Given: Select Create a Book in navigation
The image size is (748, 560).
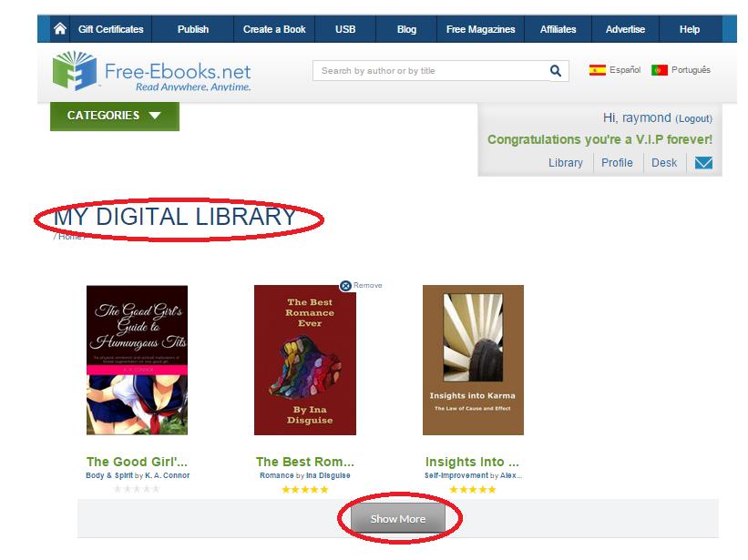Looking at the screenshot, I should tap(274, 29).
